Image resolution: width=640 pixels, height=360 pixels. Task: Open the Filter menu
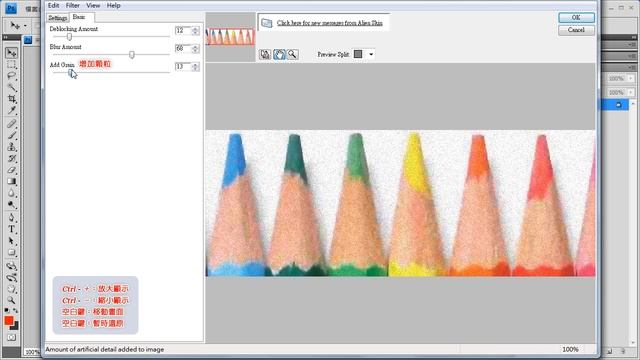click(x=73, y=5)
